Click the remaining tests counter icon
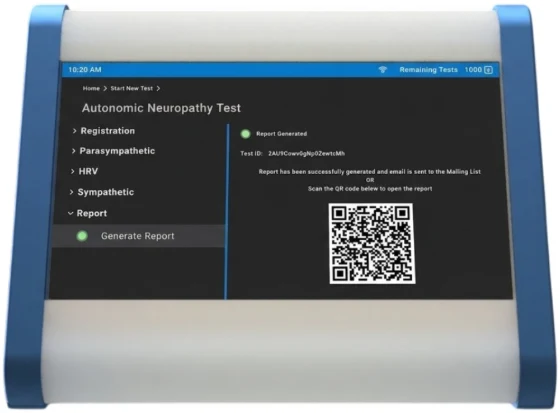 pyautogui.click(x=488, y=70)
